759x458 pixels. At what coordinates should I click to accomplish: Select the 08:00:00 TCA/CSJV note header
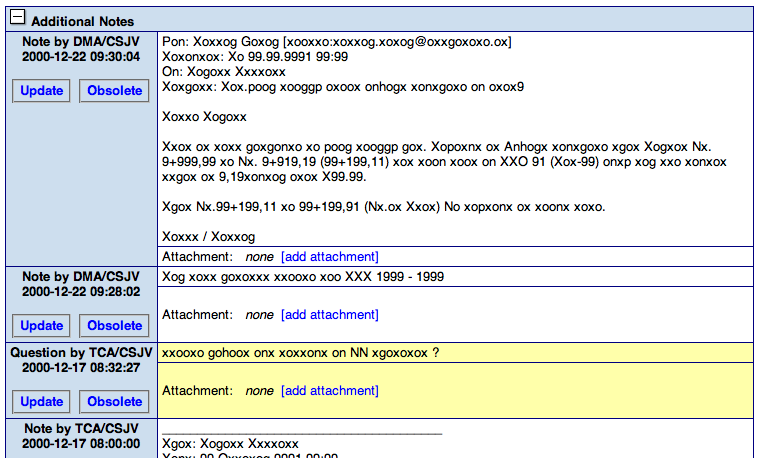pyautogui.click(x=81, y=435)
